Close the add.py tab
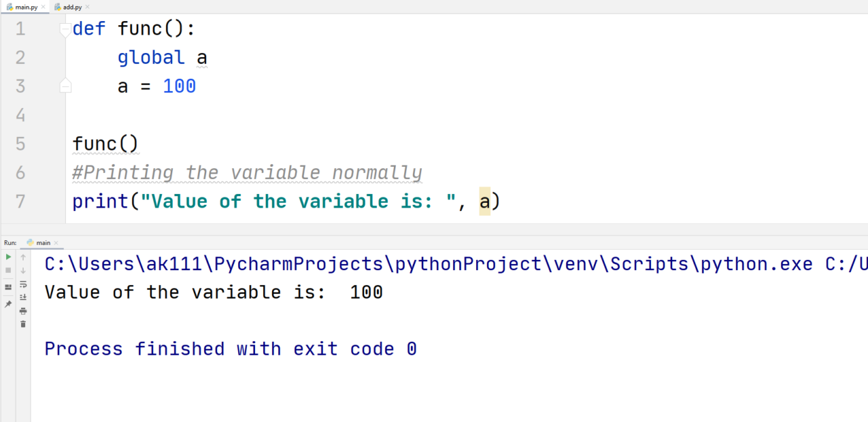This screenshot has width=868, height=422. [x=87, y=6]
